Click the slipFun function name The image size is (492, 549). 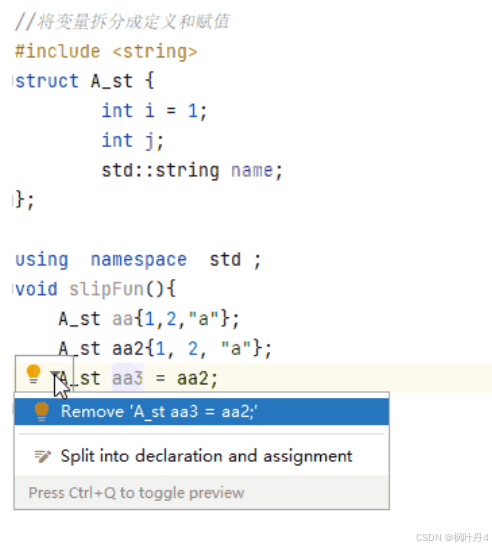point(106,290)
